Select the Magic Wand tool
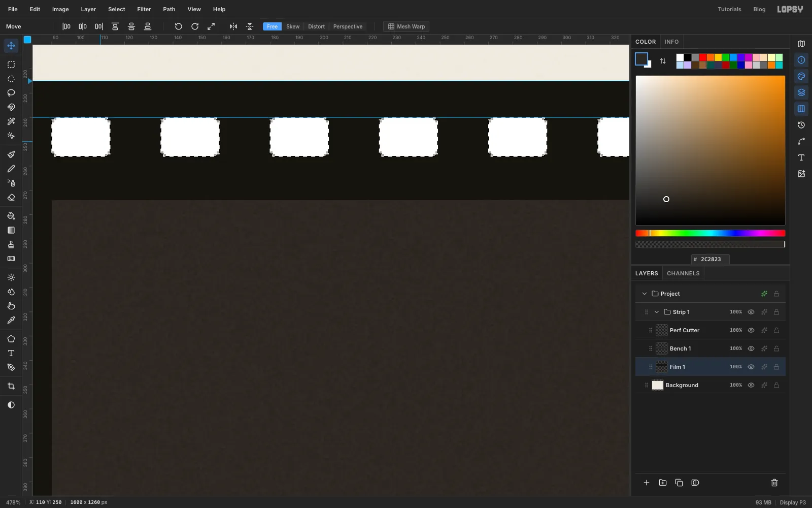Image resolution: width=812 pixels, height=508 pixels. pyautogui.click(x=11, y=121)
